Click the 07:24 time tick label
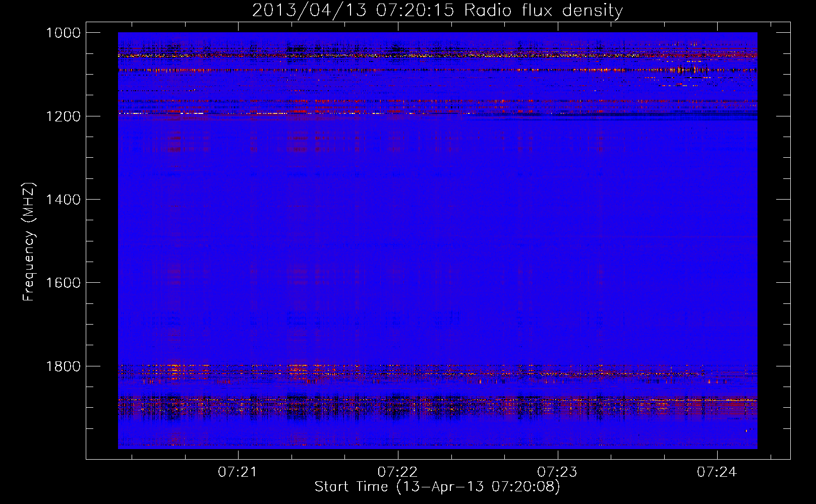Viewport: 816px width, 504px height. coord(717,472)
